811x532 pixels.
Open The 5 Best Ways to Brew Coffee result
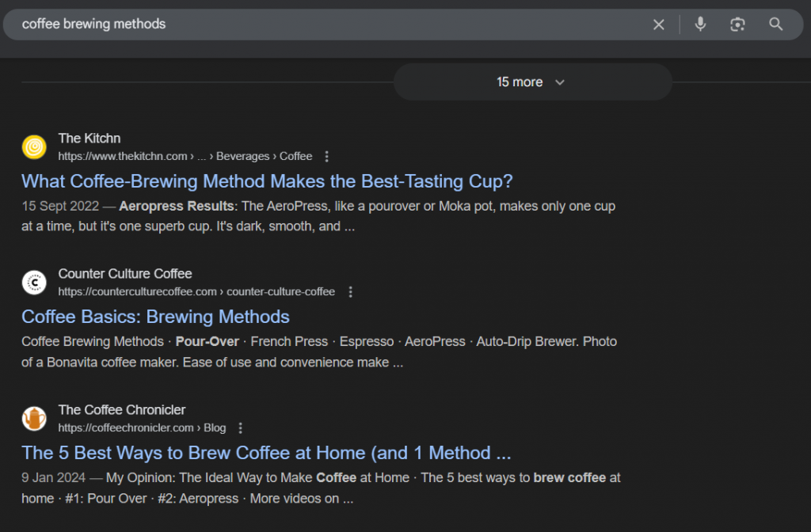pyautogui.click(x=266, y=453)
